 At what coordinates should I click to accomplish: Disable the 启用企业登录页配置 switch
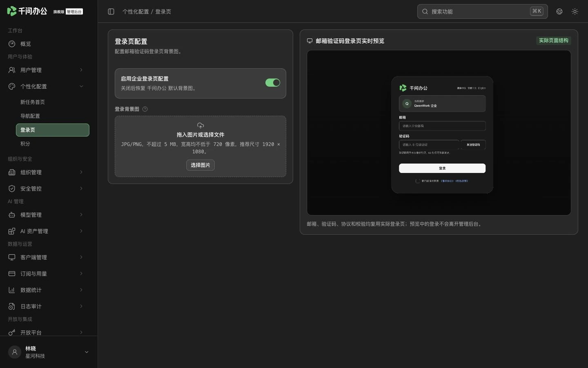tap(273, 83)
